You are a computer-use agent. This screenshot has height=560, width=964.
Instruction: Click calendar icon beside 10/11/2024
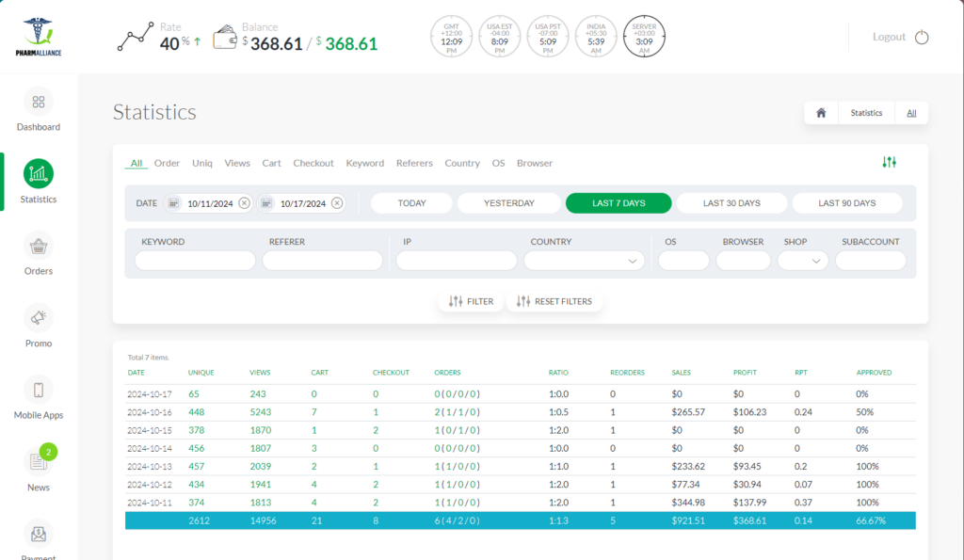click(x=174, y=203)
